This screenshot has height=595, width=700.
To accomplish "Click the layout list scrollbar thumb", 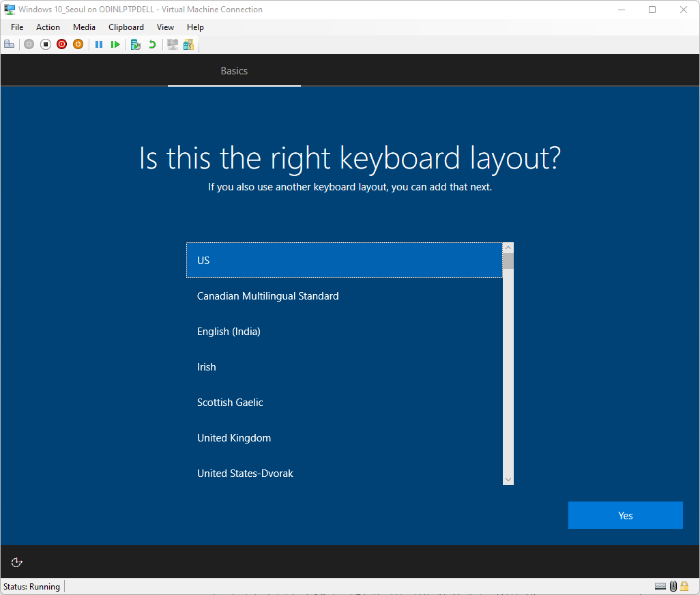I will (508, 261).
